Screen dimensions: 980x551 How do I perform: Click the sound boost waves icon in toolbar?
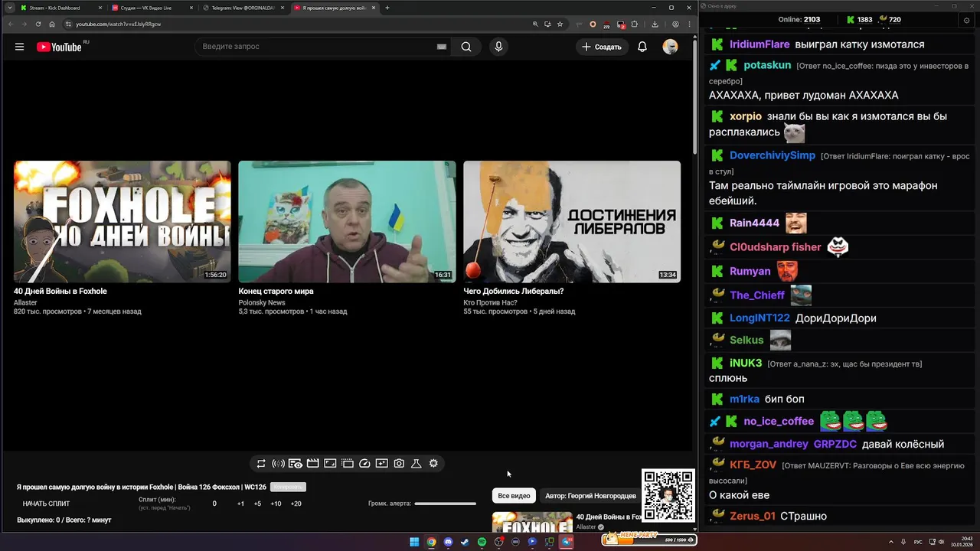click(x=278, y=464)
